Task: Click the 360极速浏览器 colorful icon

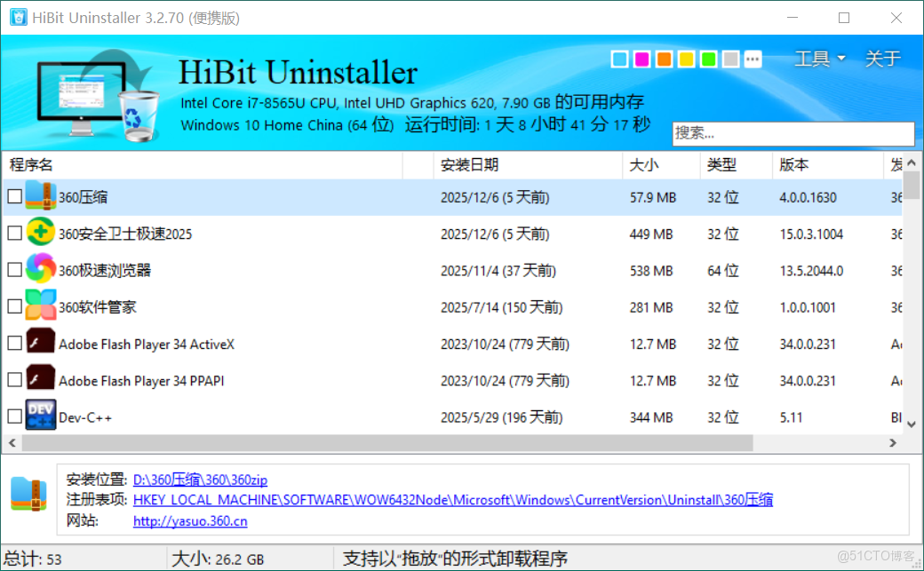Action: tap(40, 269)
